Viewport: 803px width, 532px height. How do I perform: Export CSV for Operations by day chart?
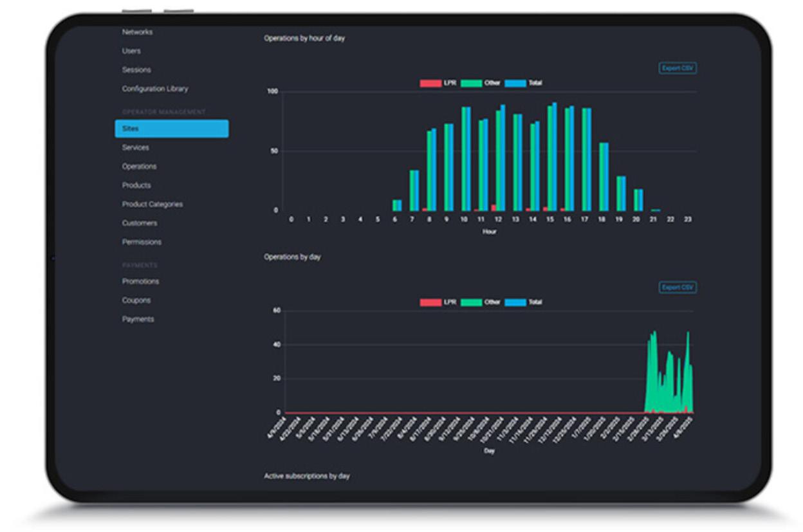coord(678,288)
